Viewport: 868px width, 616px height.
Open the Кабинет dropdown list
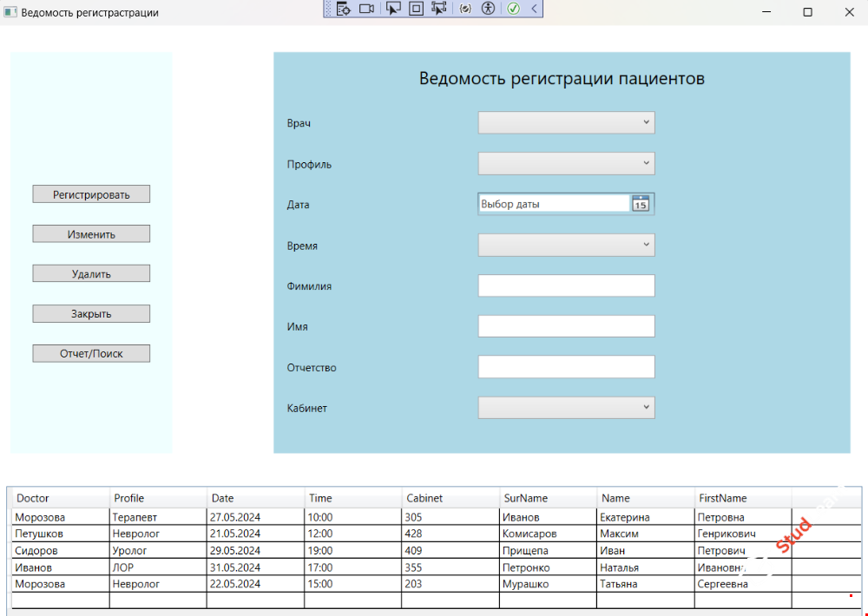(566, 408)
